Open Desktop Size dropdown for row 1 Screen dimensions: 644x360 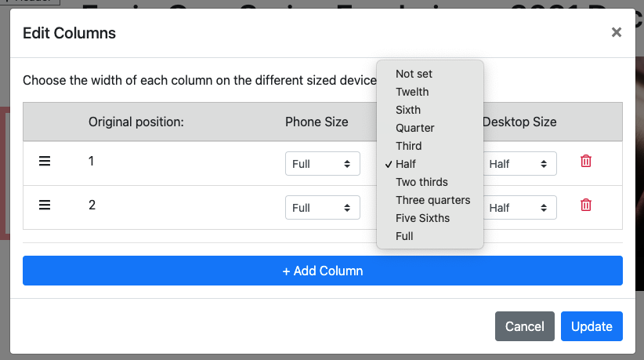(x=519, y=164)
